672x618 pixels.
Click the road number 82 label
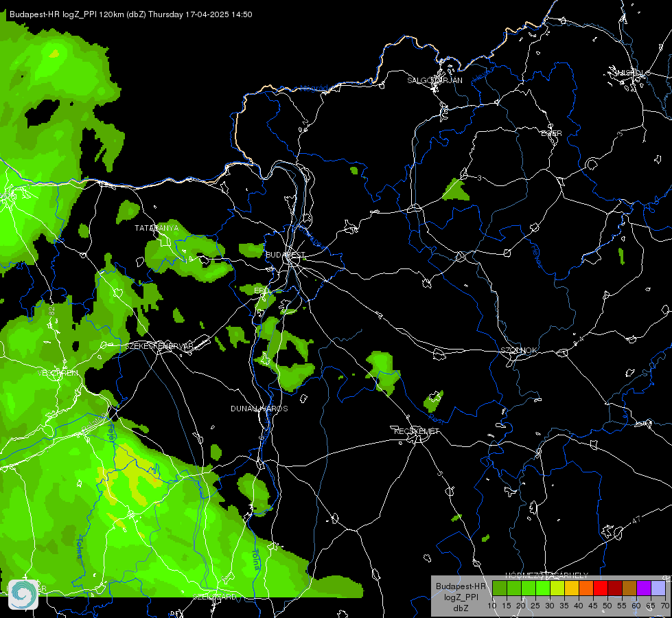52,311
